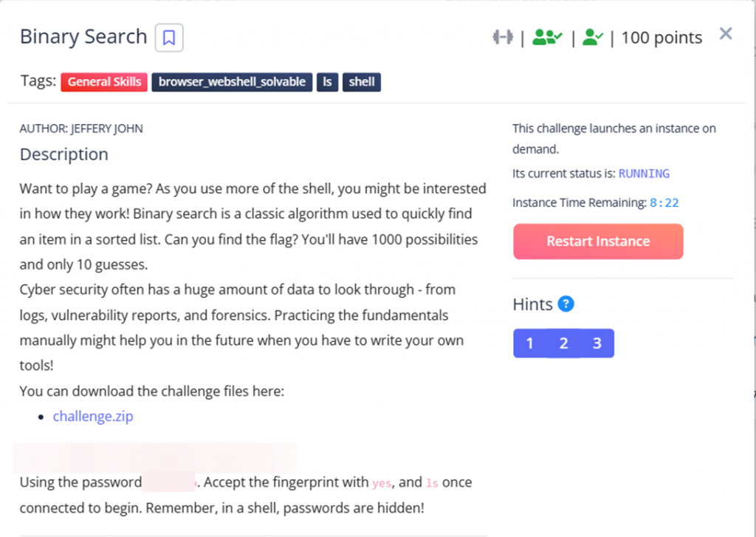Click the single user checkmark icon
Image resolution: width=756 pixels, height=537 pixels.
pyautogui.click(x=592, y=37)
